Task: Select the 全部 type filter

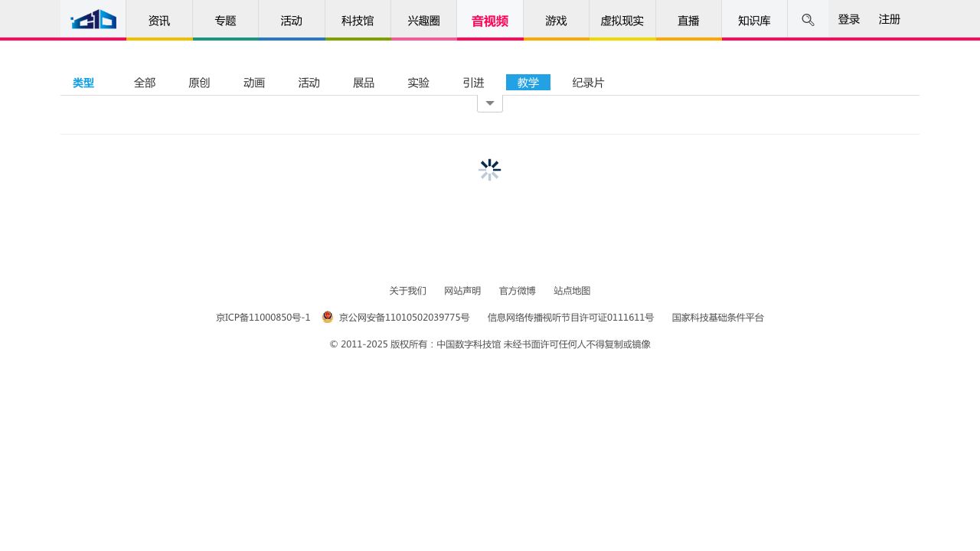Action: pyautogui.click(x=144, y=83)
